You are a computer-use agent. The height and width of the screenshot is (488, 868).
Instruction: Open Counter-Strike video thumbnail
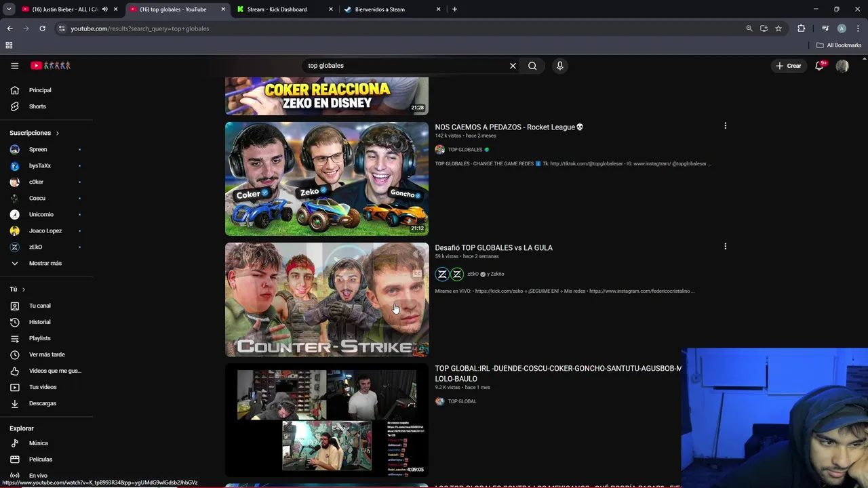[x=327, y=300]
